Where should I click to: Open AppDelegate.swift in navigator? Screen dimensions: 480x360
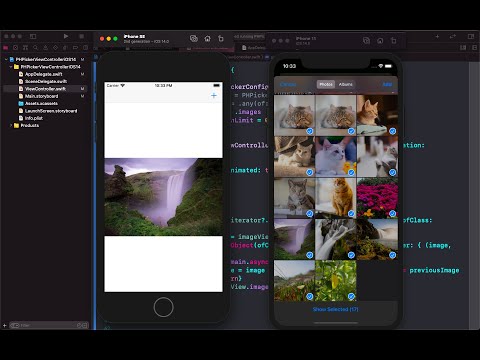click(44, 74)
